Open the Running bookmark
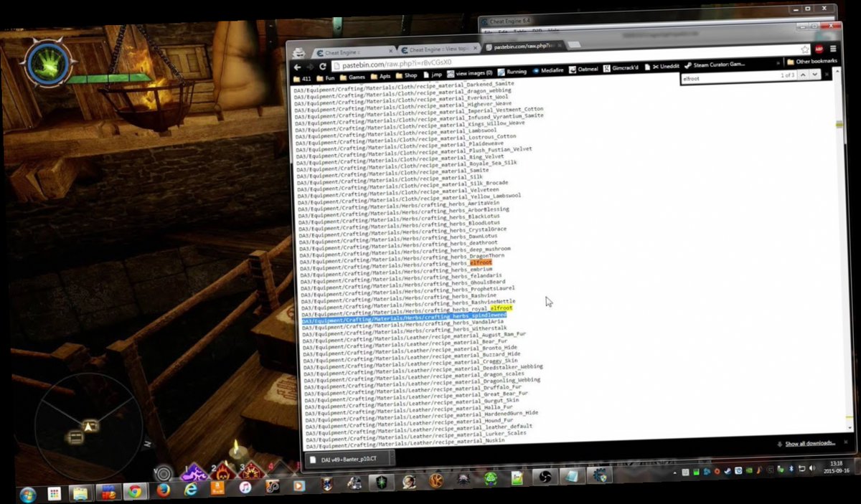861x504 pixels. click(512, 72)
